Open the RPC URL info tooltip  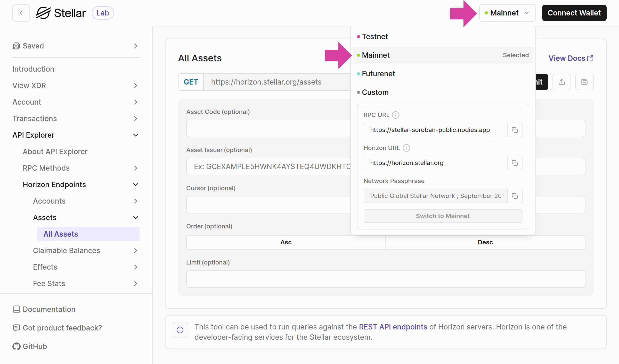coord(396,115)
